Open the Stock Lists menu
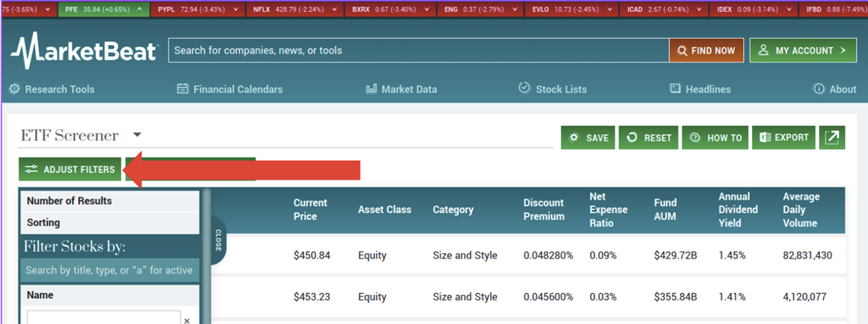Image resolution: width=868 pixels, height=324 pixels. coord(552,89)
